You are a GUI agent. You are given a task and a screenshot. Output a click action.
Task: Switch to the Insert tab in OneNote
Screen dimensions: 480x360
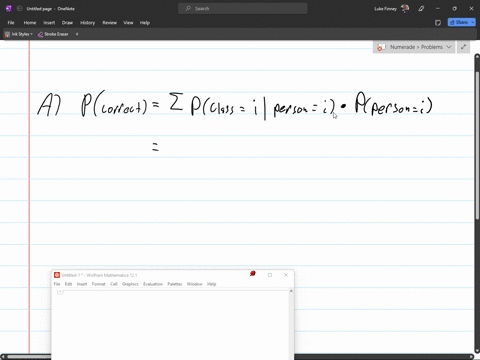[49, 23]
